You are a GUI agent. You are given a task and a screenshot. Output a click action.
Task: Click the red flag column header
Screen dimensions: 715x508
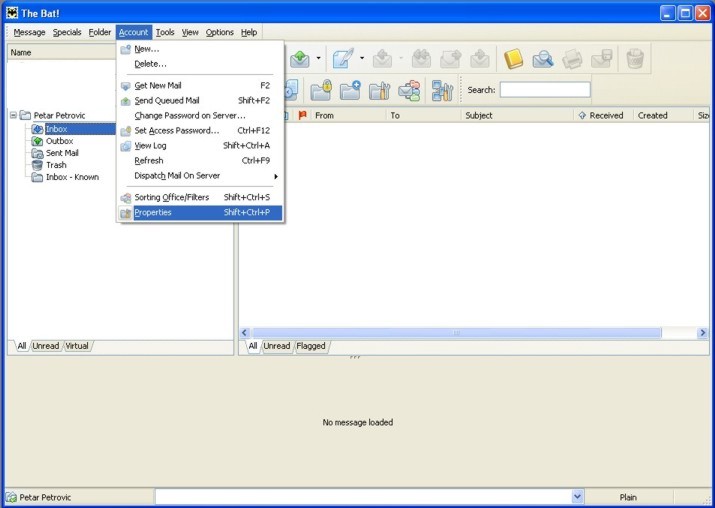coord(302,115)
